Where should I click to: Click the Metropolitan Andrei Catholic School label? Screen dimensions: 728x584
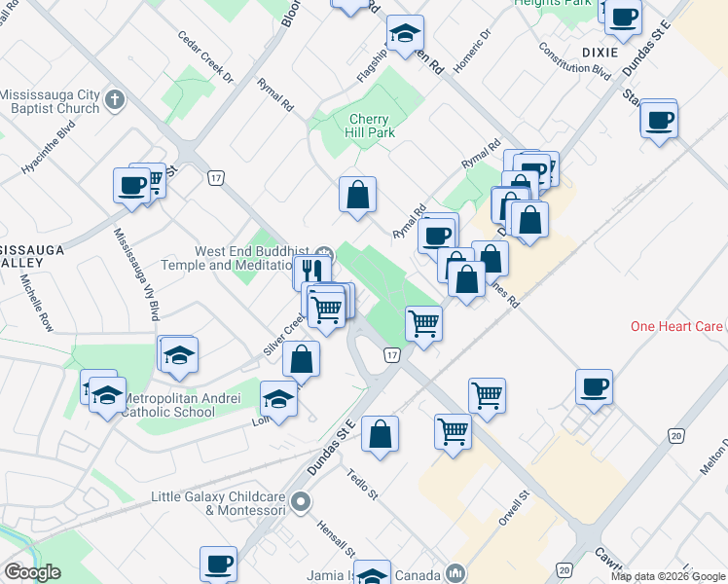click(182, 405)
